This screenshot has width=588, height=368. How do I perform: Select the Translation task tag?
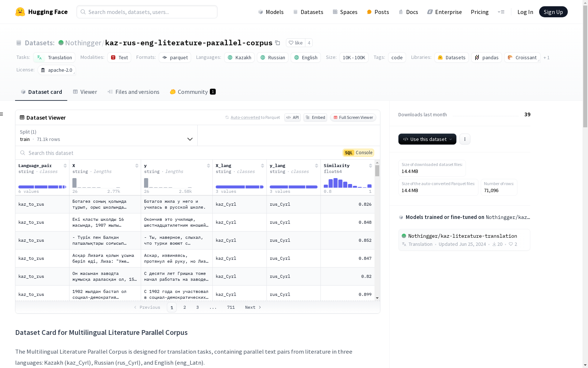(x=54, y=57)
